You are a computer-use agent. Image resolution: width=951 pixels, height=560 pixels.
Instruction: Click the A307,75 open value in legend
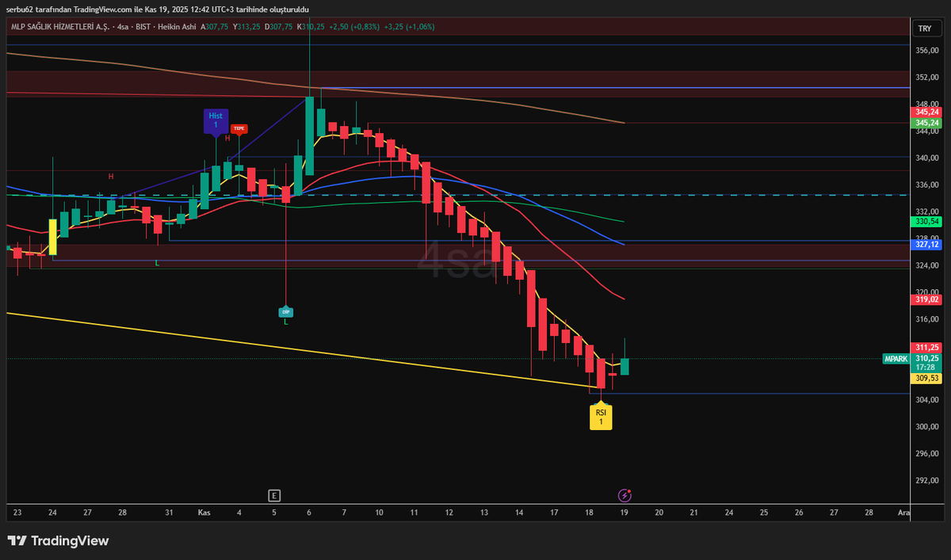click(x=215, y=27)
